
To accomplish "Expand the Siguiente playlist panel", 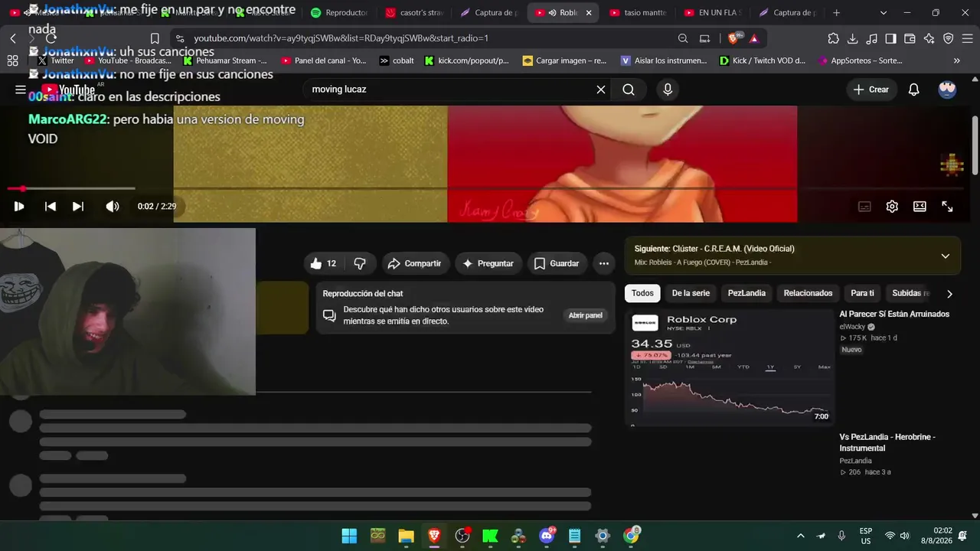I will [946, 256].
